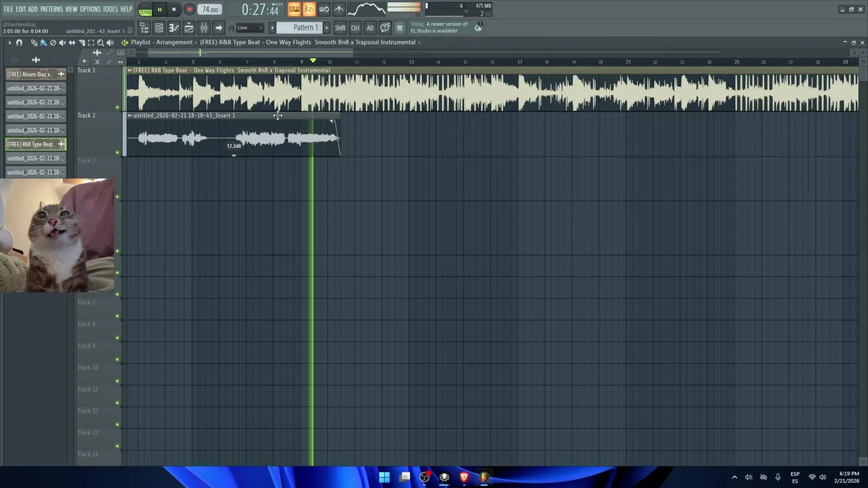The width and height of the screenshot is (868, 488).
Task: Add new pattern with plus button
Action: tap(326, 28)
